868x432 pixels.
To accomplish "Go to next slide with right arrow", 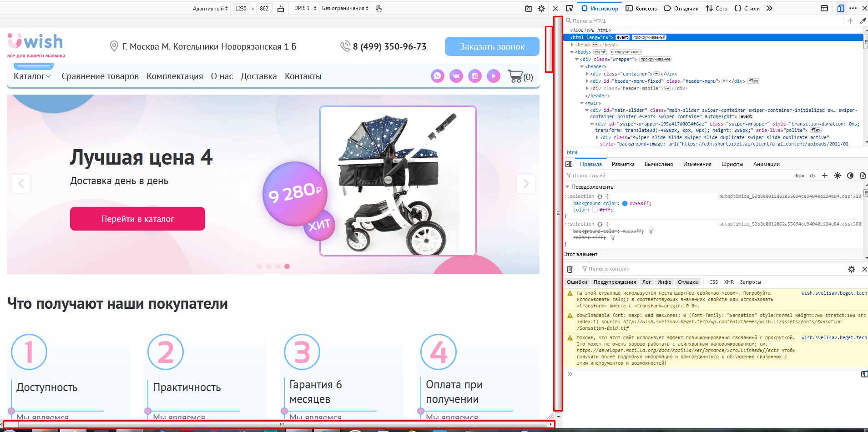I will [x=526, y=184].
